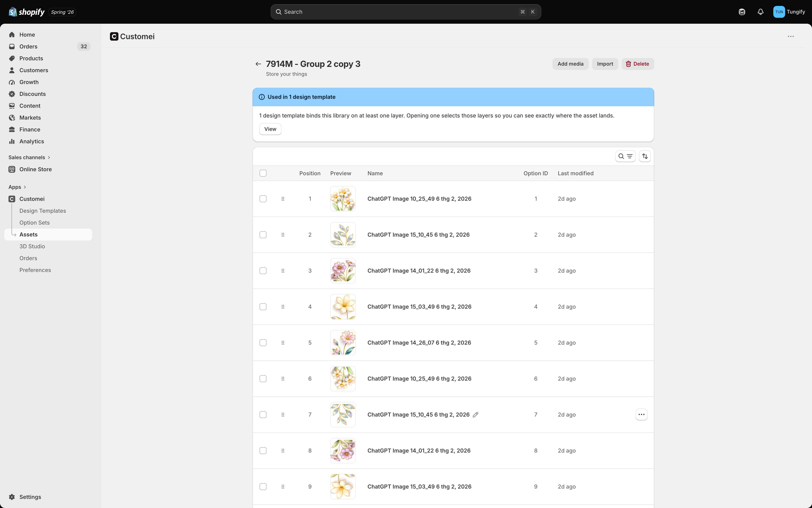Open search and filter in the asset table
The width and height of the screenshot is (812, 508).
[x=625, y=156]
